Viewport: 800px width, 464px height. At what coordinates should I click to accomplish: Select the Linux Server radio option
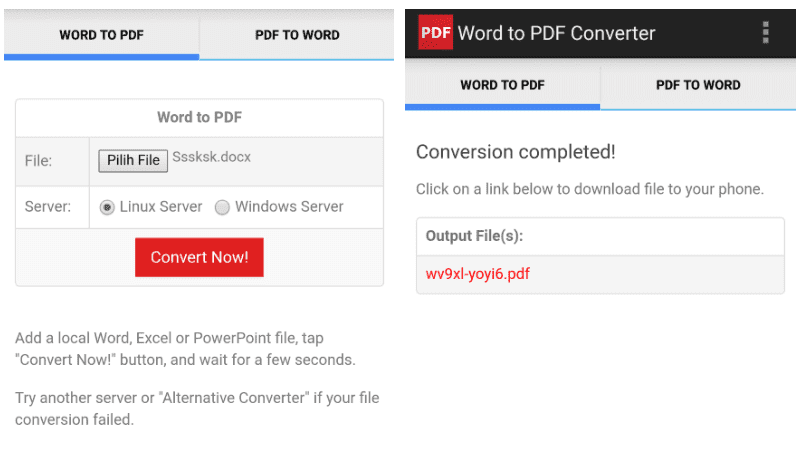tap(107, 207)
